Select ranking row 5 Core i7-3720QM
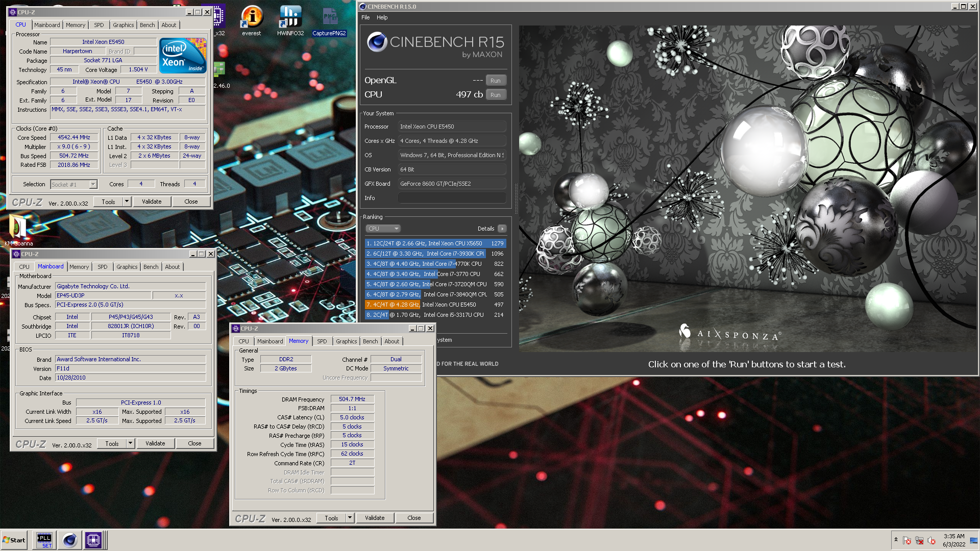Screen dimensions: 980x551 [435, 284]
